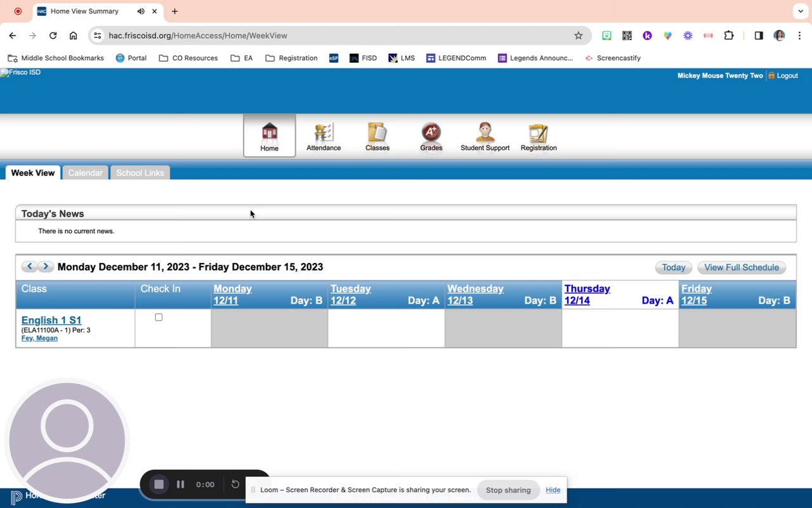This screenshot has height=508, width=812.
Task: Stop the Loom recording square button
Action: click(x=159, y=485)
